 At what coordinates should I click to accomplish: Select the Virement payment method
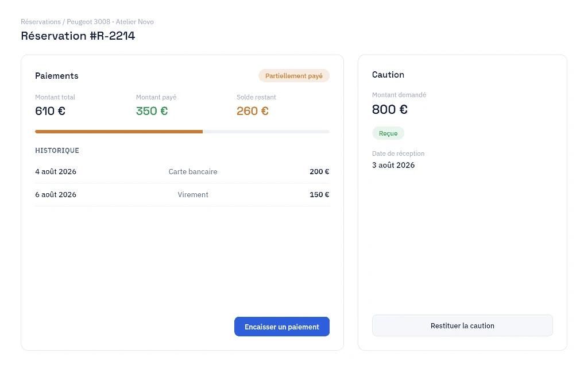[193, 194]
